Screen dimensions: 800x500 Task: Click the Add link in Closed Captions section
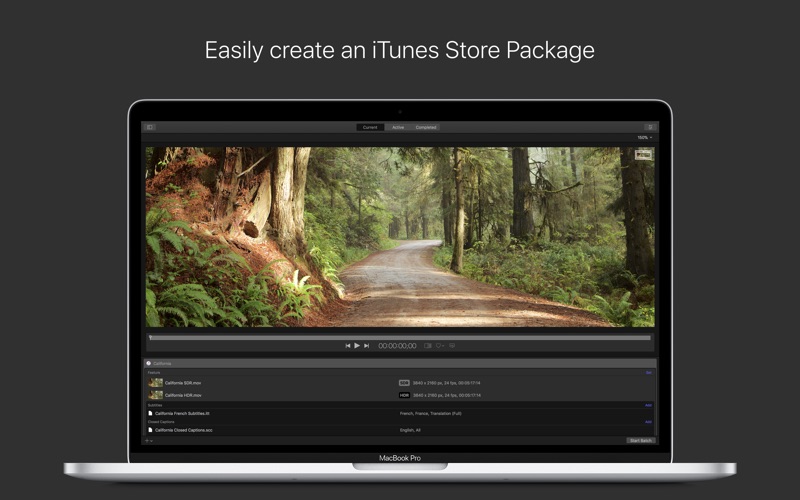click(648, 422)
